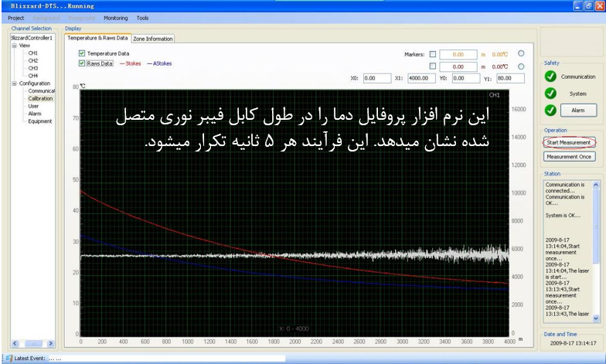
Task: Click the blue AStokes legend label
Action: click(x=162, y=63)
